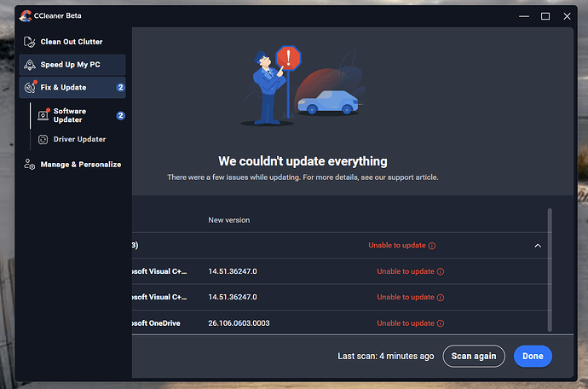The image size is (588, 389).
Task: Click the update list vertical scrollbar
Action: pos(550,270)
